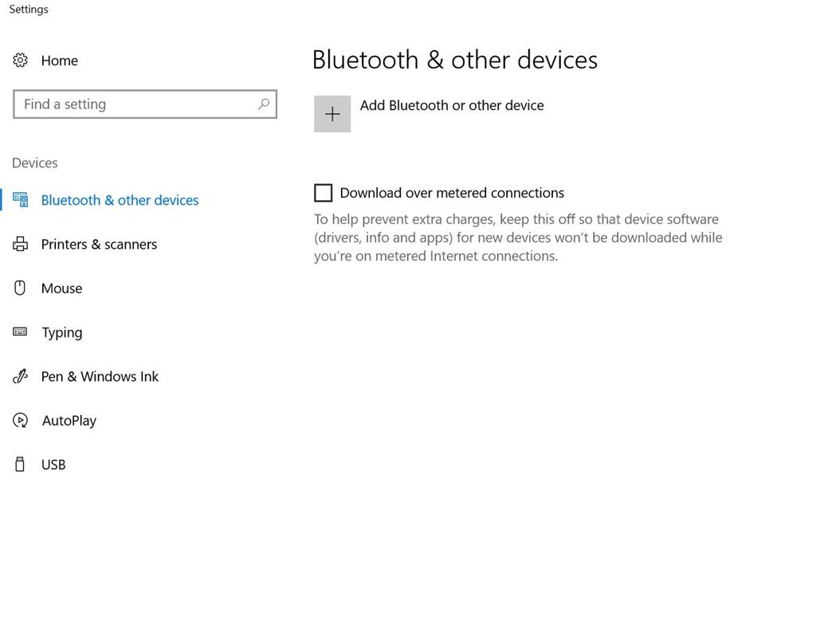The image size is (816, 644).
Task: Click the Home gear icon
Action: [x=20, y=61]
